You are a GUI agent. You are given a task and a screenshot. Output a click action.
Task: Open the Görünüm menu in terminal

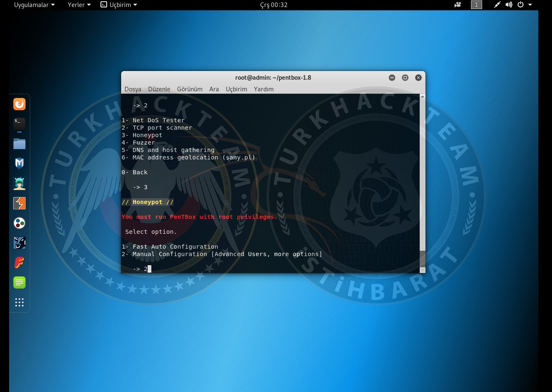coord(190,89)
